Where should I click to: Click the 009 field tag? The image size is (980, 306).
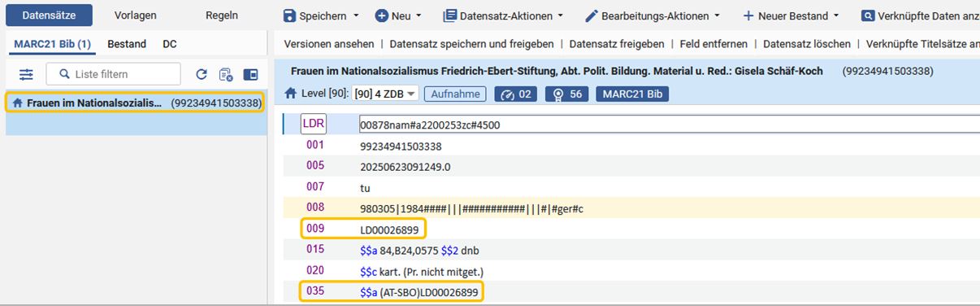click(x=315, y=229)
